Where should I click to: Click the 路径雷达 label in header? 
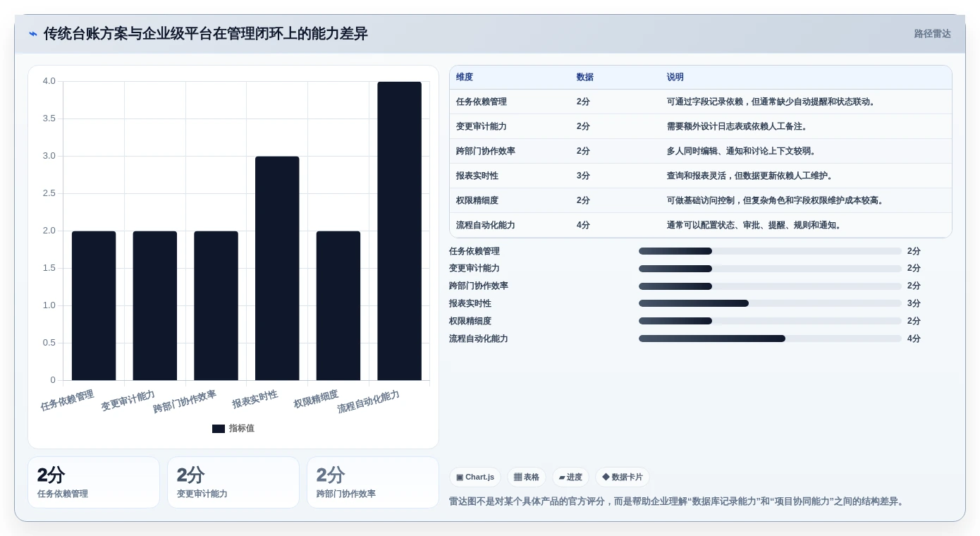pyautogui.click(x=932, y=34)
